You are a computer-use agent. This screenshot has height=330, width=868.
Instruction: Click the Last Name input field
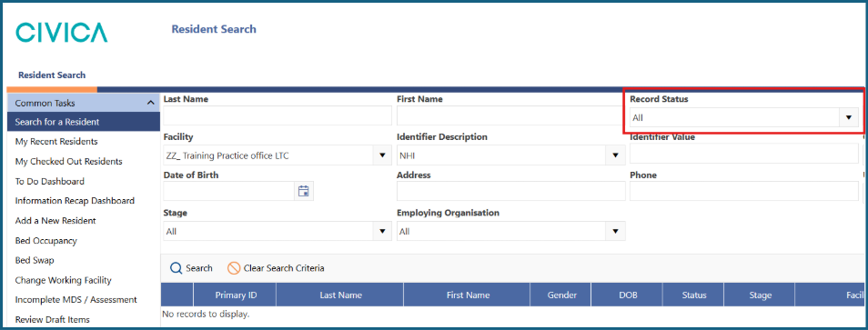278,115
